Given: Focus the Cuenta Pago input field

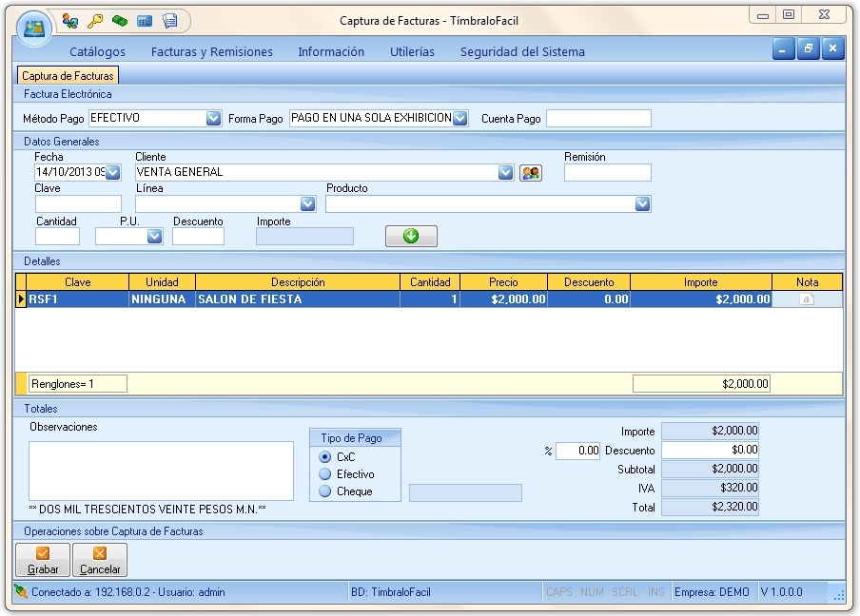Looking at the screenshot, I should [x=599, y=119].
